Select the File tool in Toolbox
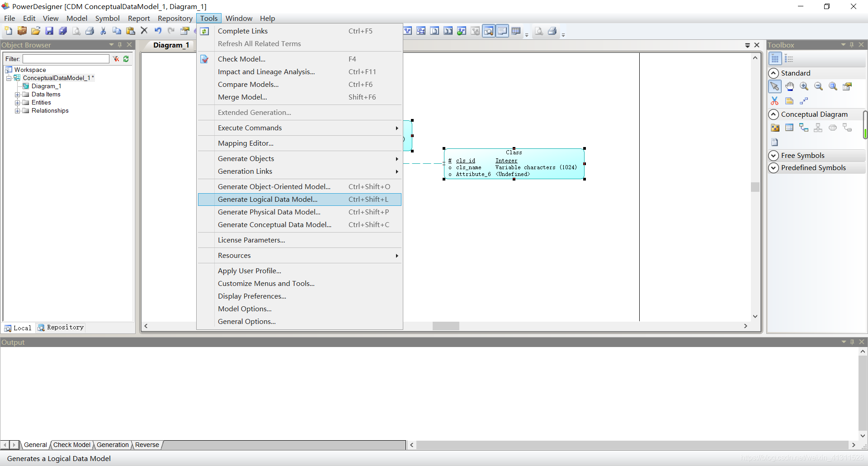868x466 pixels. click(775, 142)
